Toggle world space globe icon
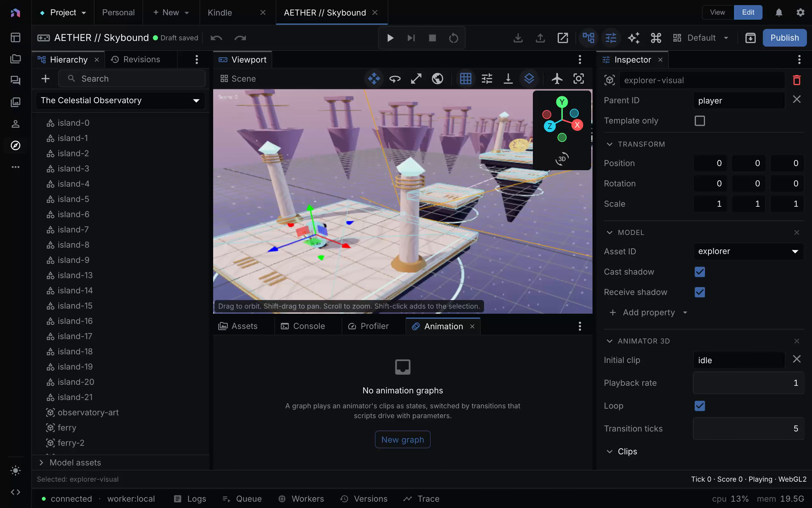Screen dimensions: 812x508 (437, 79)
